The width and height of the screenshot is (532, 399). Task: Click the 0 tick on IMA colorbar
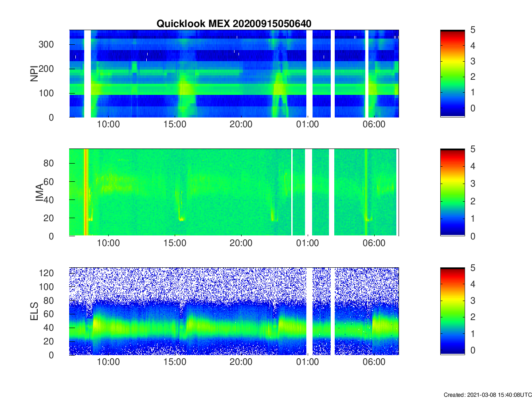tap(473, 236)
